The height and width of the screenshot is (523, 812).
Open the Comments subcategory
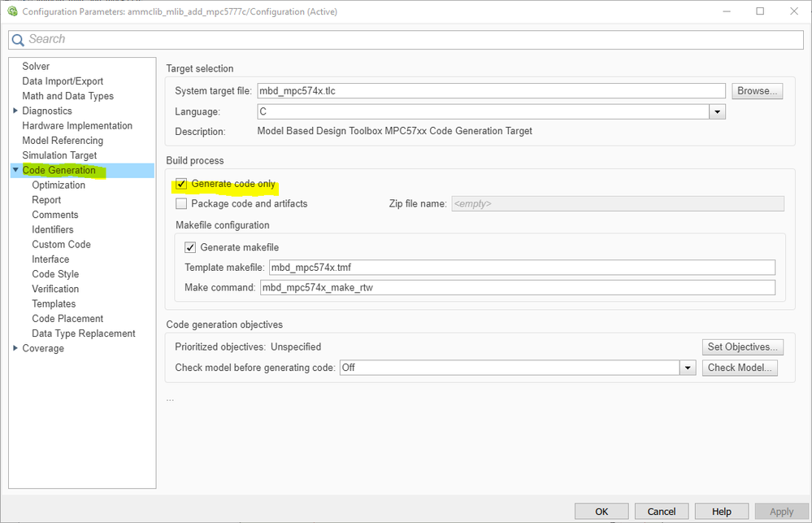(55, 215)
